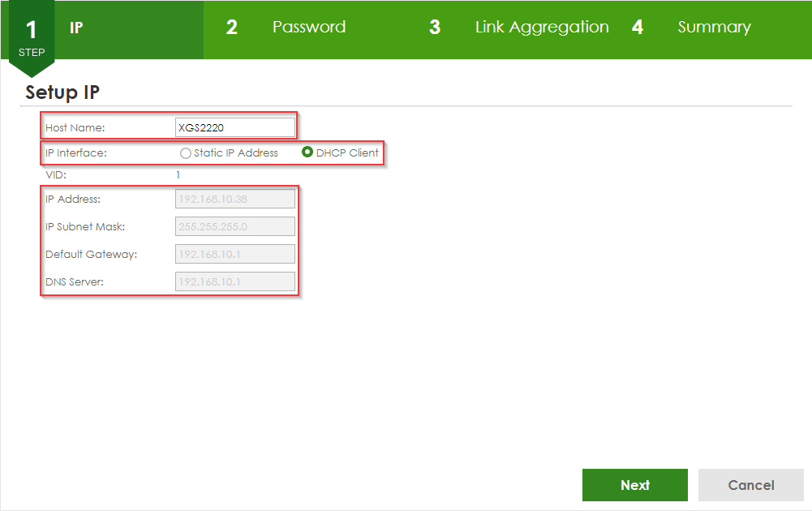The image size is (812, 511).
Task: Click the Setup IP heading
Action: point(62,92)
